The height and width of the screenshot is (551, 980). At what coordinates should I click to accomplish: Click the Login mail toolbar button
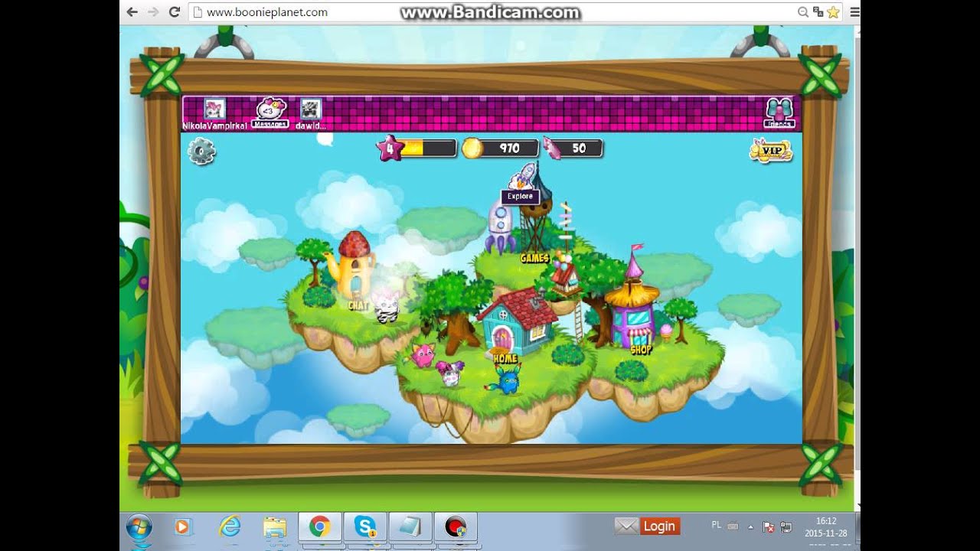[x=648, y=526]
